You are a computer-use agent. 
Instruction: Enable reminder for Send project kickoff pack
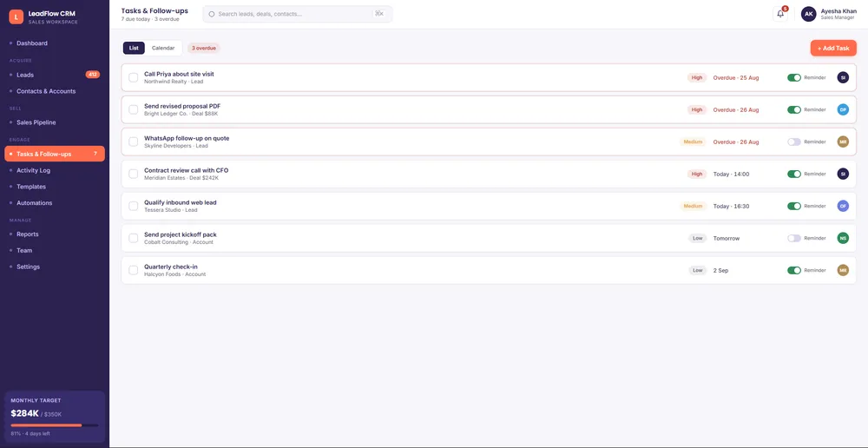[794, 238]
